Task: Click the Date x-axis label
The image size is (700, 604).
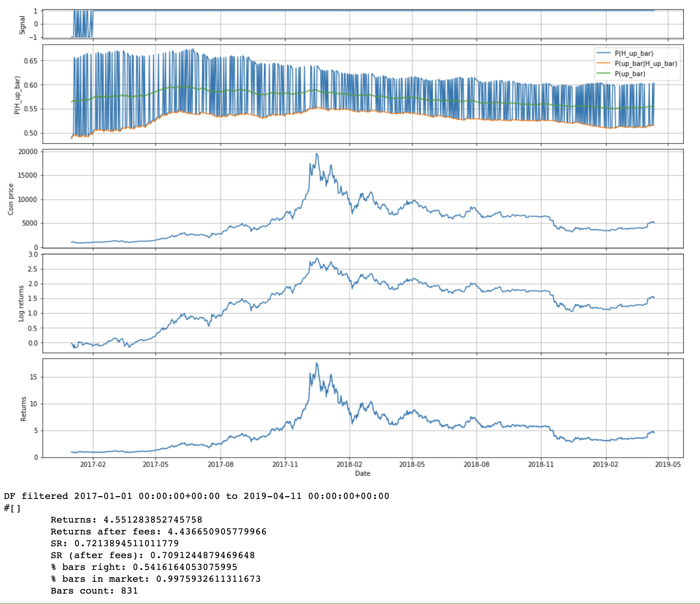Action: (x=363, y=473)
